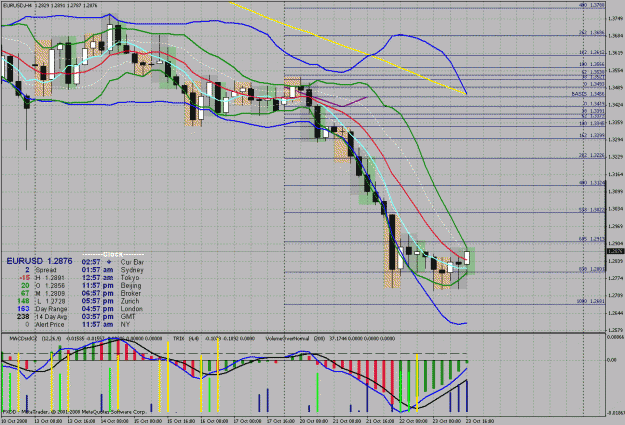This screenshot has width=625, height=425.
Task: Click the 1.3294 price axis label
Action: tap(616, 140)
